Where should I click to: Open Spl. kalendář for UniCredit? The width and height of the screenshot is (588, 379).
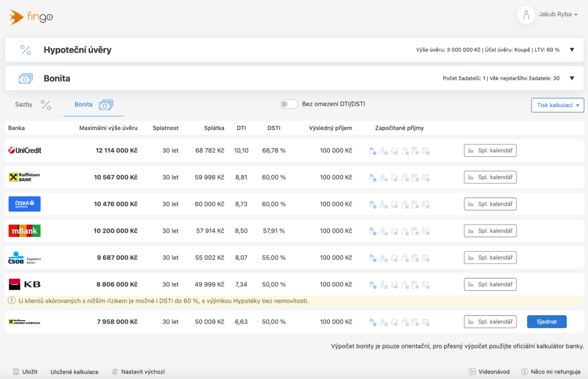click(490, 151)
